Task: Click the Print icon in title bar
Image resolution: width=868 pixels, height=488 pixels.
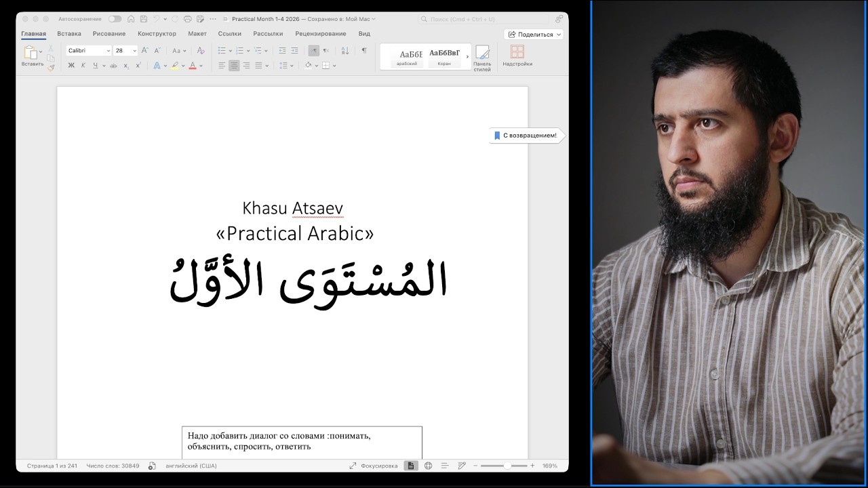Action: pyautogui.click(x=187, y=19)
